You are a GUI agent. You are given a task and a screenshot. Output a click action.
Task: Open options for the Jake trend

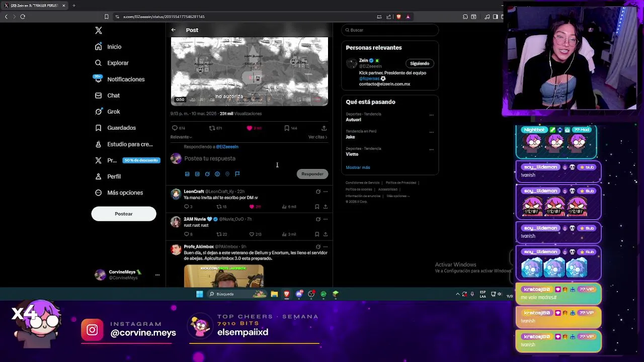click(431, 132)
